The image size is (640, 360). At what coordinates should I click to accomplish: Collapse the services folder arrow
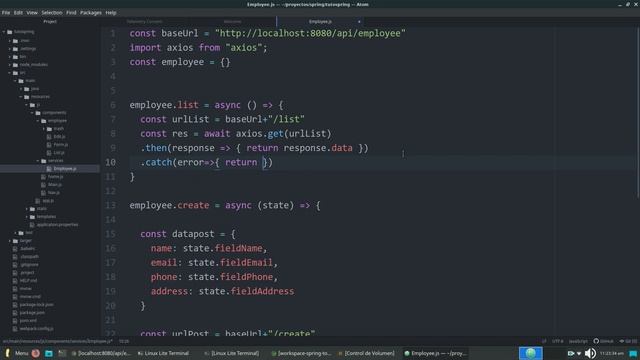(38, 161)
